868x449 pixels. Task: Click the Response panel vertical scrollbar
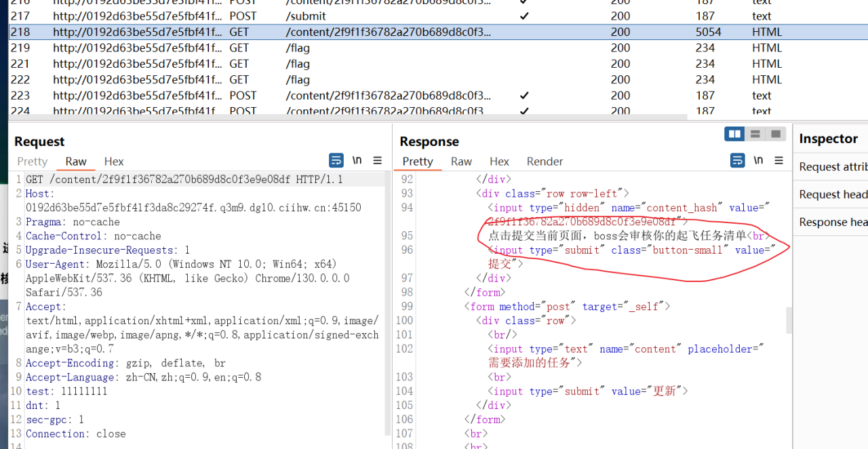(789, 319)
